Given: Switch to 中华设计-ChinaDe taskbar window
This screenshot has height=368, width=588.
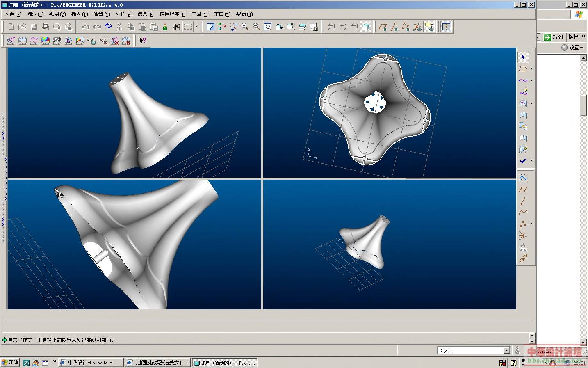Looking at the screenshot, I should pos(90,363).
